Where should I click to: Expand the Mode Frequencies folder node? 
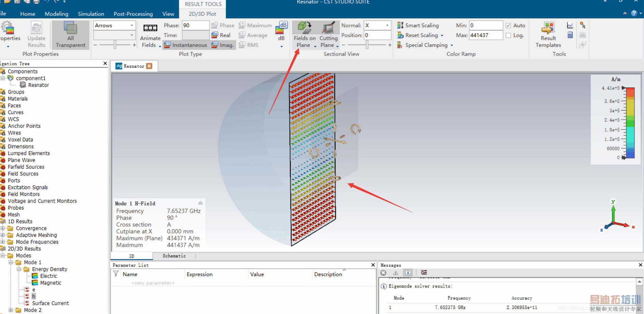coord(3,242)
